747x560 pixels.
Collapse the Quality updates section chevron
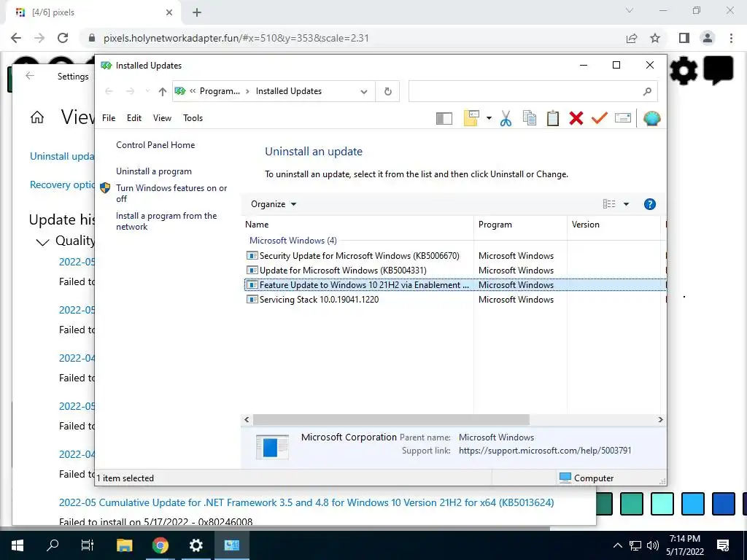click(x=42, y=242)
